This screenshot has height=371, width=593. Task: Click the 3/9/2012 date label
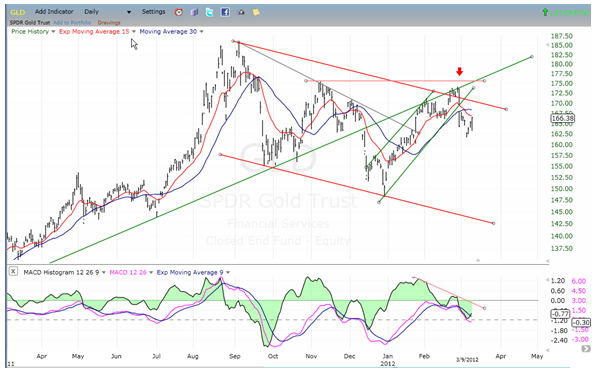[x=467, y=360]
